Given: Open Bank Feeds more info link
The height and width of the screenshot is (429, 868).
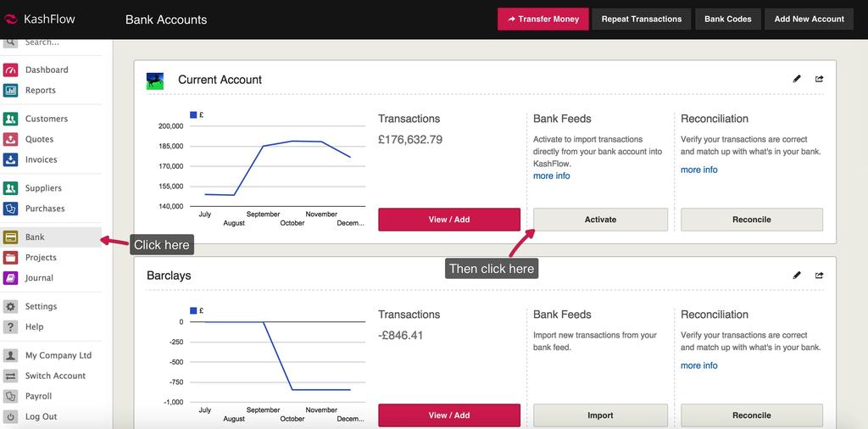Looking at the screenshot, I should [552, 176].
